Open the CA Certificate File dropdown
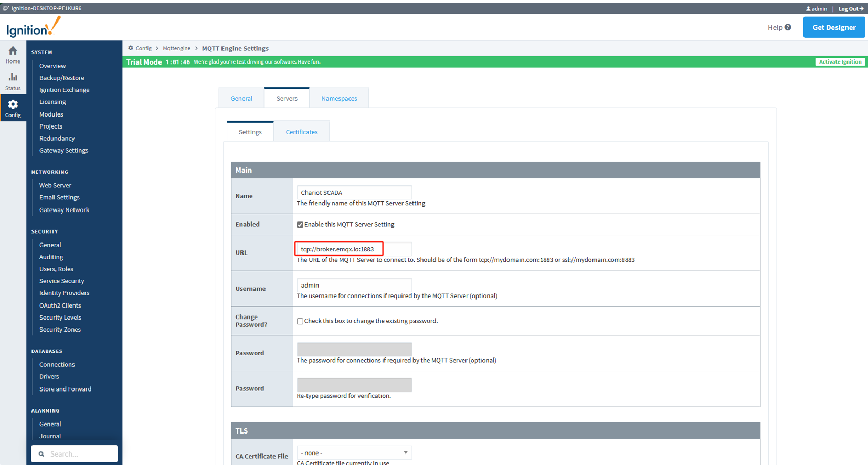This screenshot has width=868, height=465. [354, 452]
